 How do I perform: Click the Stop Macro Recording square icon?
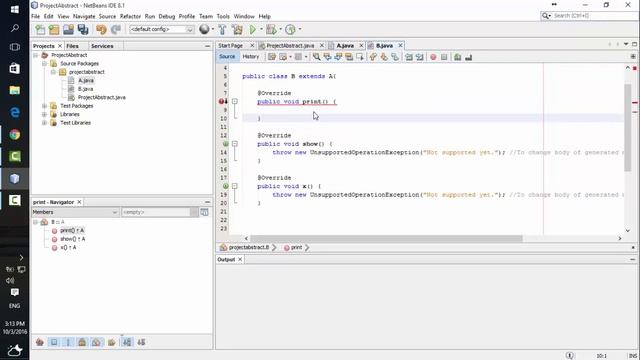444,57
